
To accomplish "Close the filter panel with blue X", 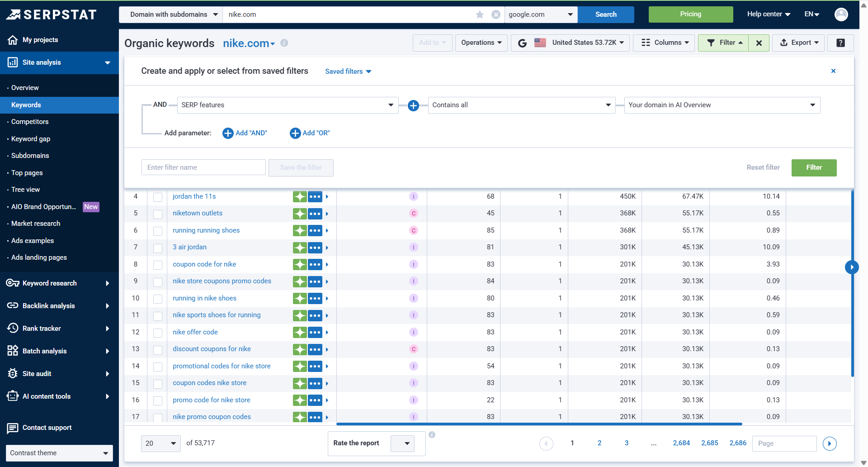I will point(833,71).
